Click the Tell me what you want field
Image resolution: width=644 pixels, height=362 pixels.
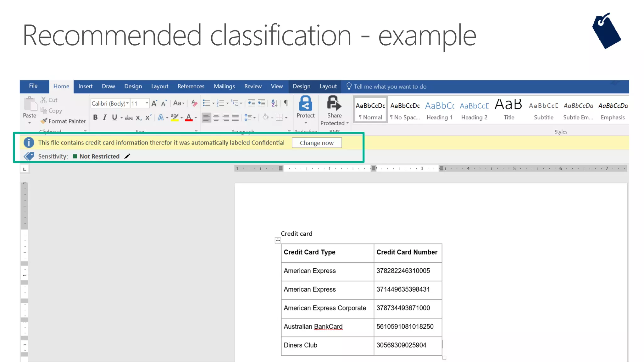[390, 86]
